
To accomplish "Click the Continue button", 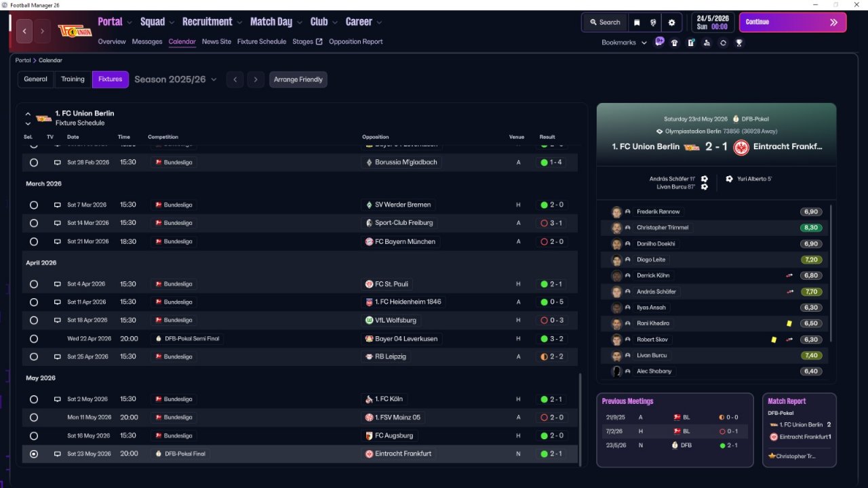I will (793, 22).
